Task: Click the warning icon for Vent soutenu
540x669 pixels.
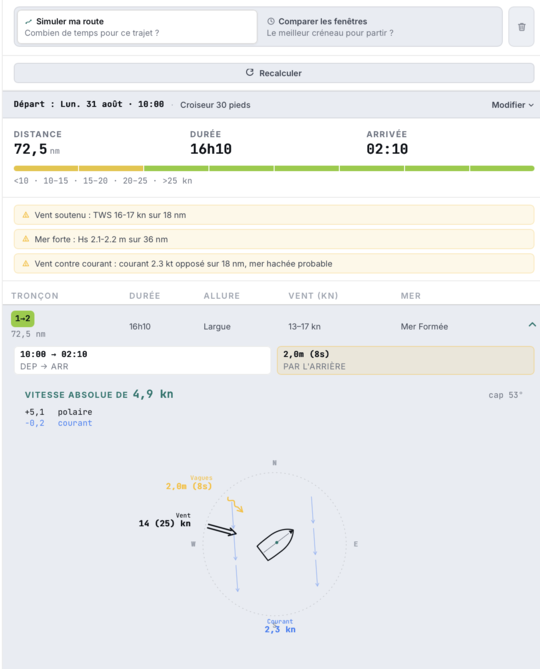Action: pyautogui.click(x=26, y=215)
